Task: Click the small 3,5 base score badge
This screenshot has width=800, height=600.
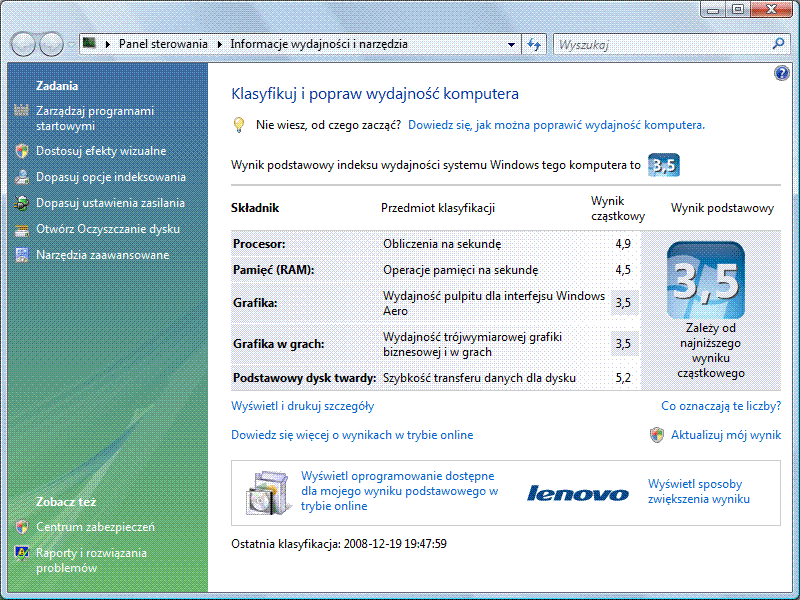Action: 664,165
